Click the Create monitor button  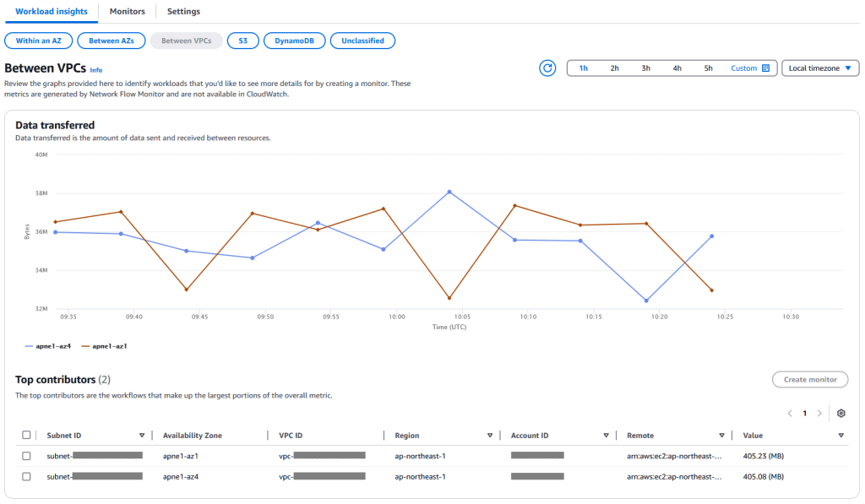809,380
